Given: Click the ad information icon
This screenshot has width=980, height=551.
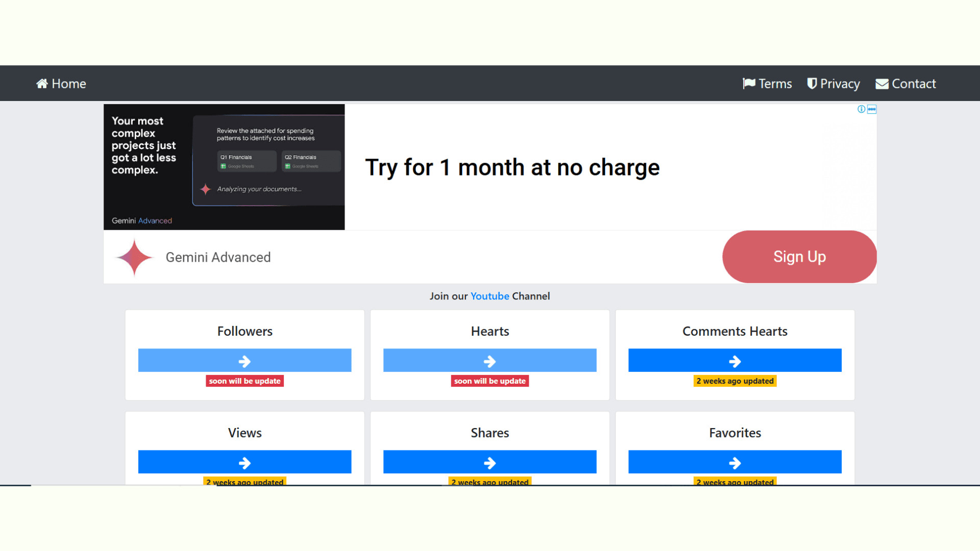Looking at the screenshot, I should point(861,109).
